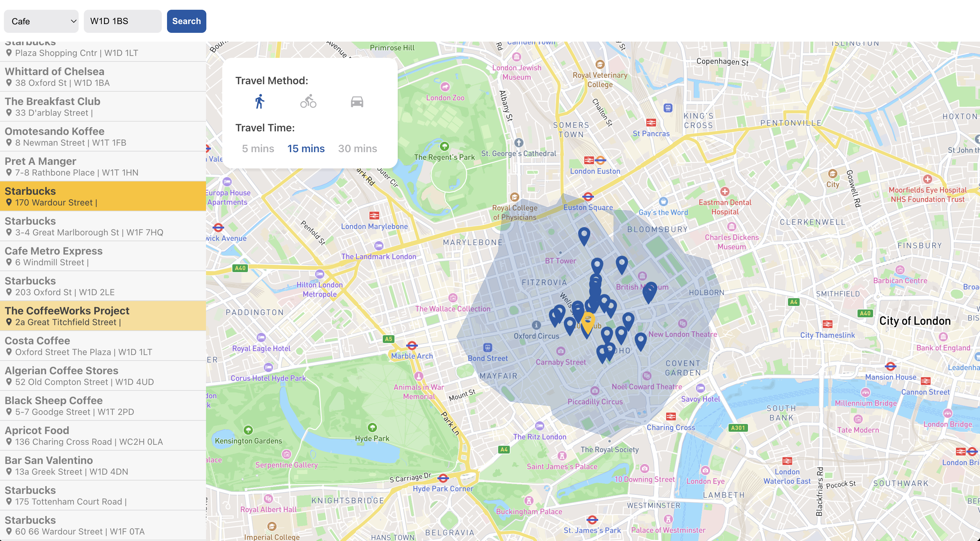Click the highlighted CoffeeWorks Project map pin
980x541 pixels.
pos(588,321)
